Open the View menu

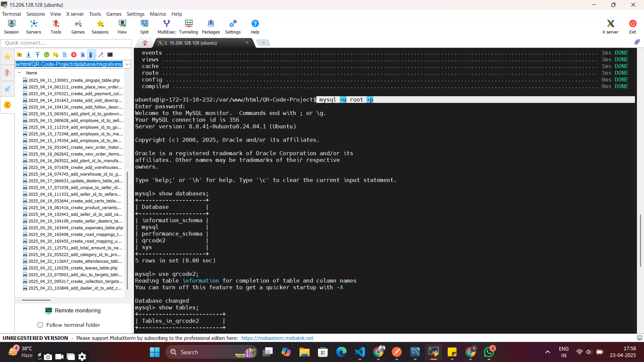click(56, 14)
